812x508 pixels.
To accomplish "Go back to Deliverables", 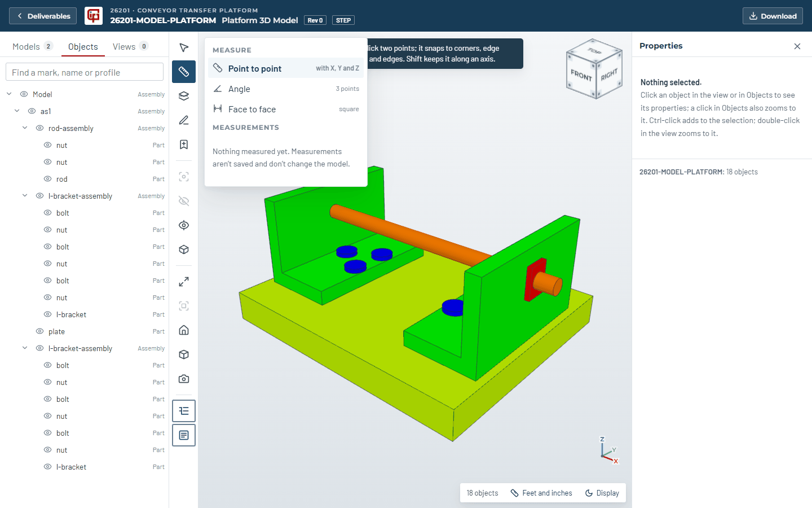I will 43,16.
